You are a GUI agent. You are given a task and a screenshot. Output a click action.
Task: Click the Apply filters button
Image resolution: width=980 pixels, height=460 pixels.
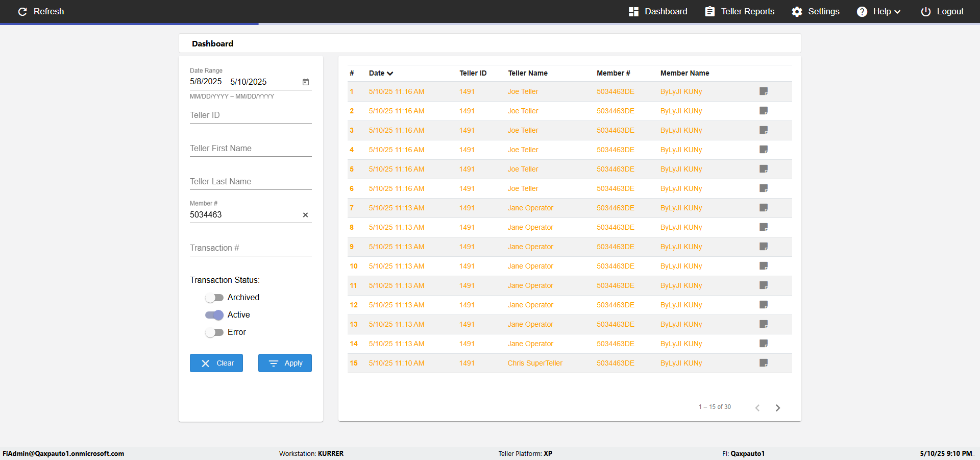(285, 363)
